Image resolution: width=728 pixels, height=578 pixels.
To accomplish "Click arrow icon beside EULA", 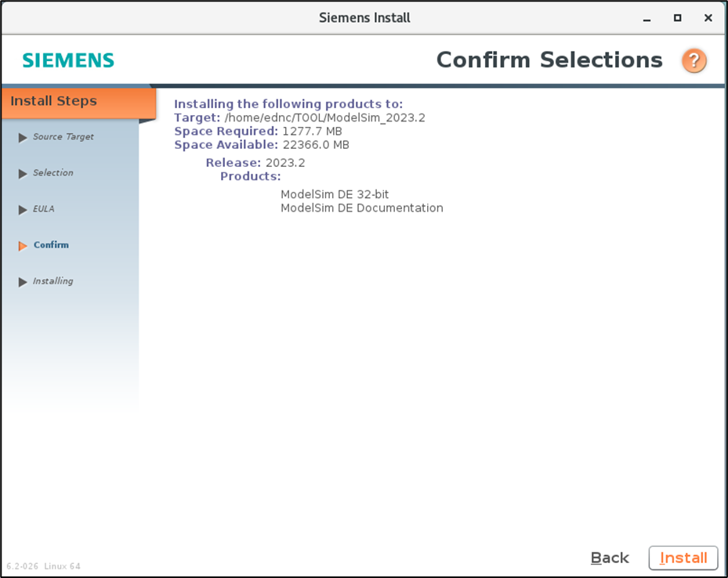I will click(22, 210).
